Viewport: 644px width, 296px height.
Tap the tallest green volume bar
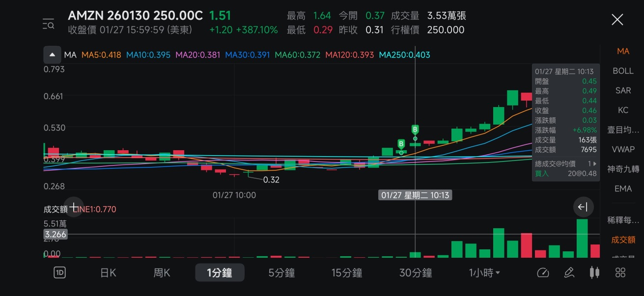coord(582,238)
